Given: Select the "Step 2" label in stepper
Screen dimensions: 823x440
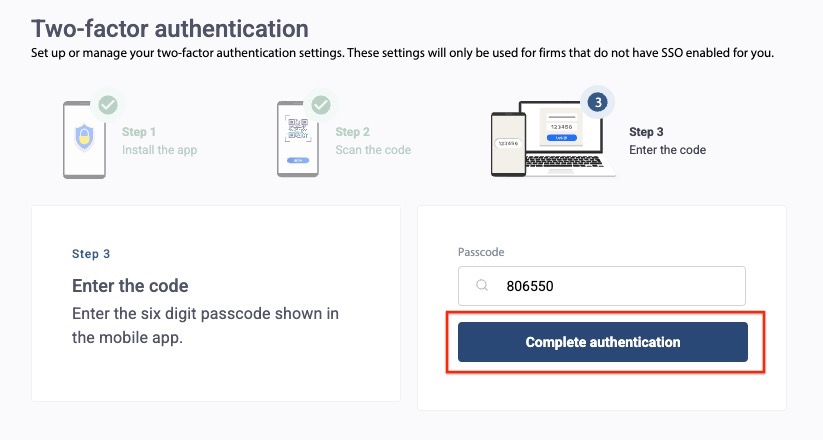Looking at the screenshot, I should pyautogui.click(x=353, y=132).
